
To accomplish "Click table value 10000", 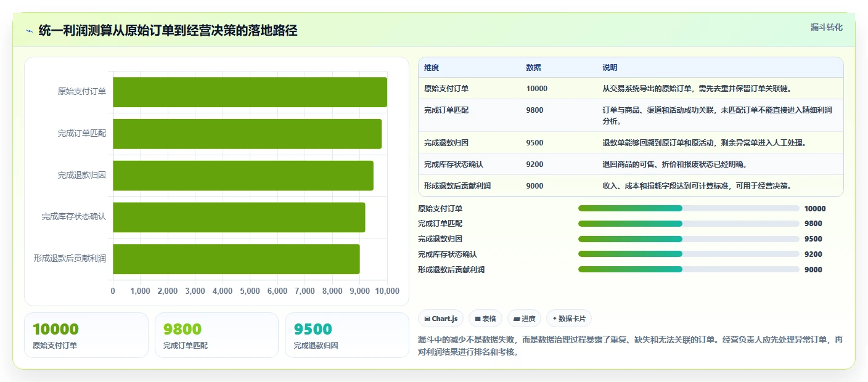I will [537, 89].
